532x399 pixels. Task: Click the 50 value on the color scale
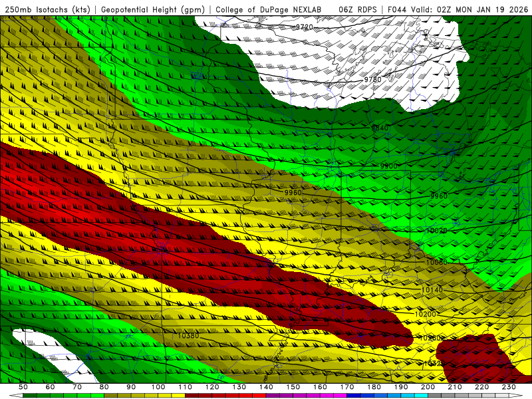[23, 387]
